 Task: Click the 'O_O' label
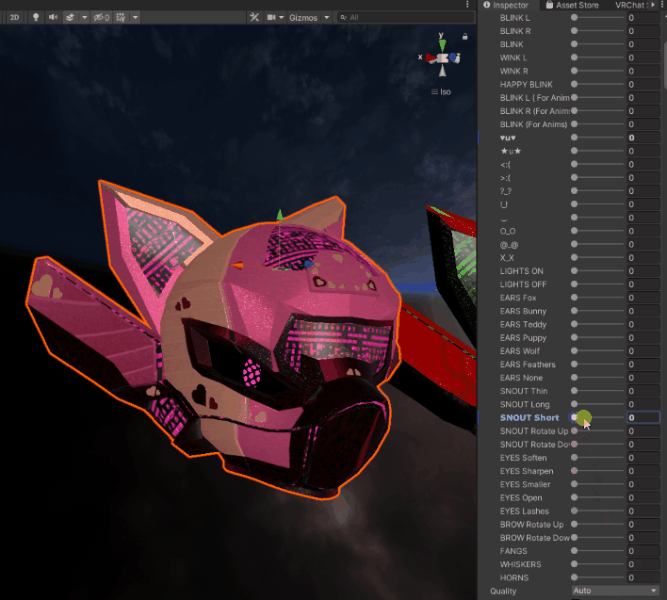[507, 231]
